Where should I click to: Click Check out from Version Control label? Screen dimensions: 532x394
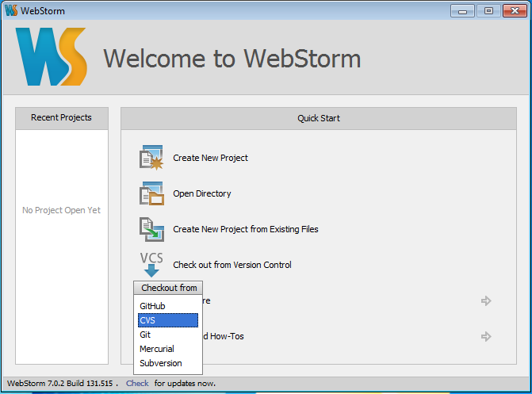[x=232, y=265]
